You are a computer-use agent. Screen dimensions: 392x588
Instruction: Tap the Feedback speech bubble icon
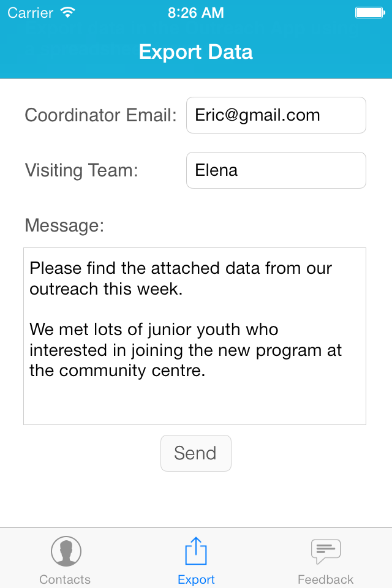click(x=325, y=551)
